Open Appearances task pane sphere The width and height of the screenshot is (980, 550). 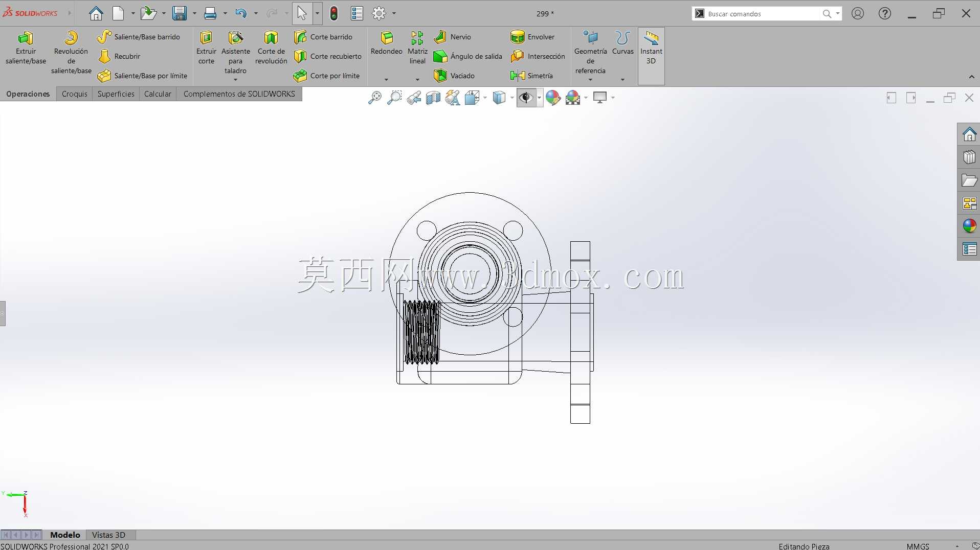click(969, 226)
